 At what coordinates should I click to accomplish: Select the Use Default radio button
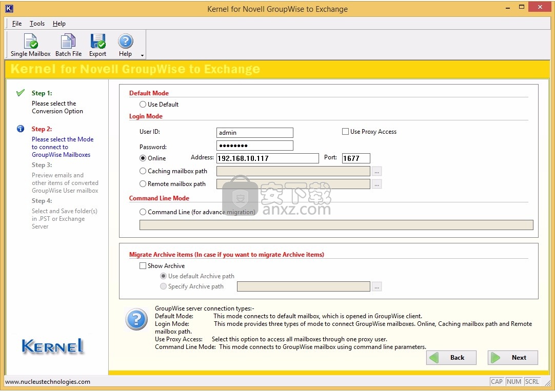pyautogui.click(x=143, y=104)
